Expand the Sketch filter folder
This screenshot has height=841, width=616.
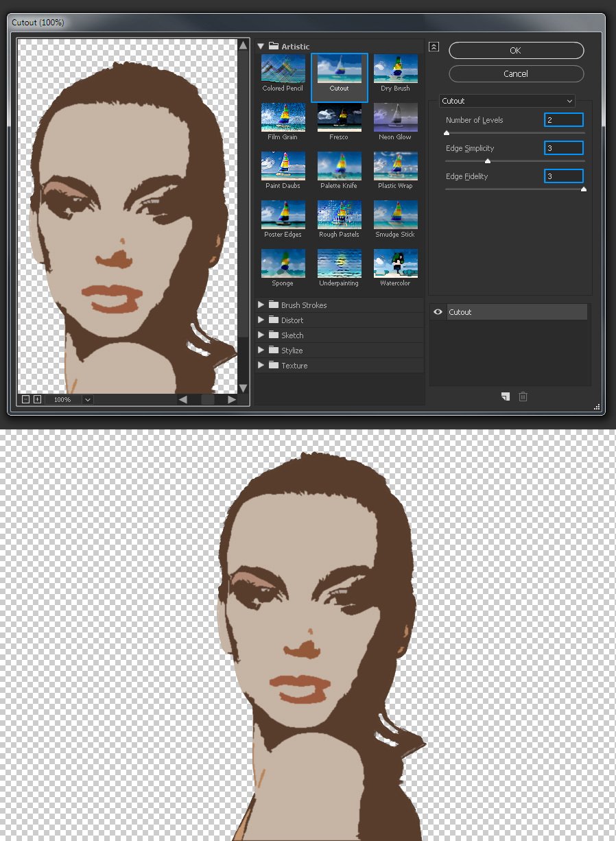pos(261,335)
